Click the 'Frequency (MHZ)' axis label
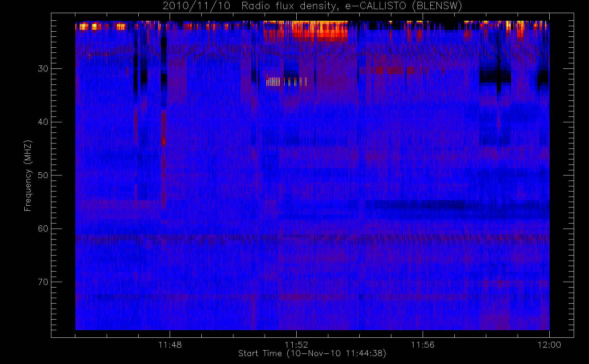Viewport: 589px width, 364px height. coord(28,175)
